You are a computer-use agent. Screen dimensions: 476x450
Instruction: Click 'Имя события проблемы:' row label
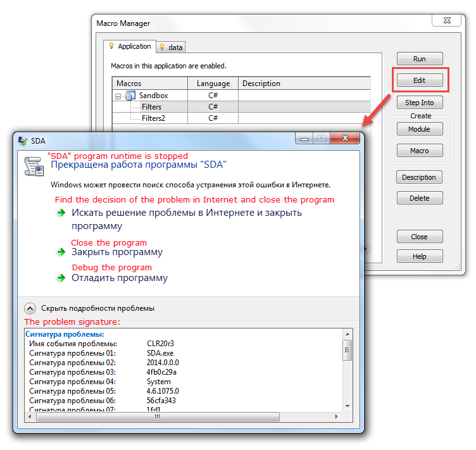tap(73, 344)
